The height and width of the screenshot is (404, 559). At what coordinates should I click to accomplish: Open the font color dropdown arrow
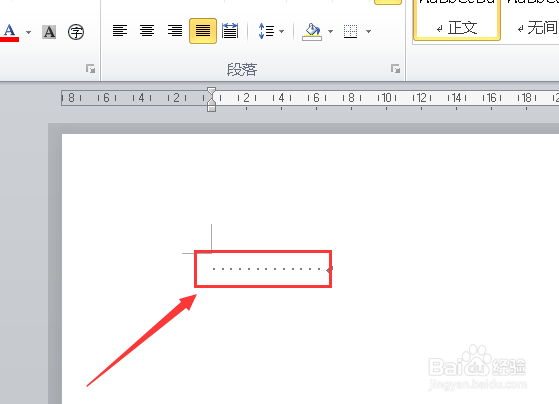pos(29,32)
